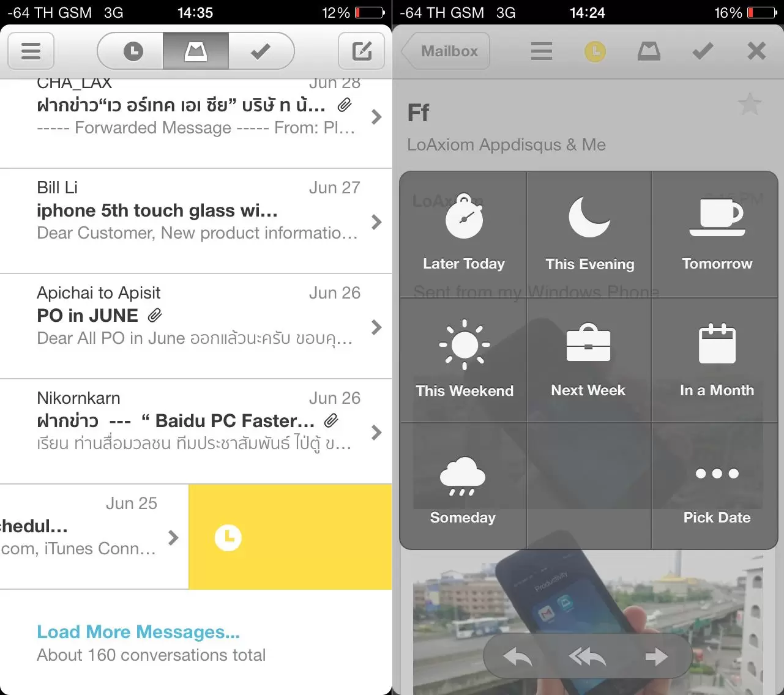The height and width of the screenshot is (695, 784).
Task: Snooze until Tomorrow
Action: point(715,235)
